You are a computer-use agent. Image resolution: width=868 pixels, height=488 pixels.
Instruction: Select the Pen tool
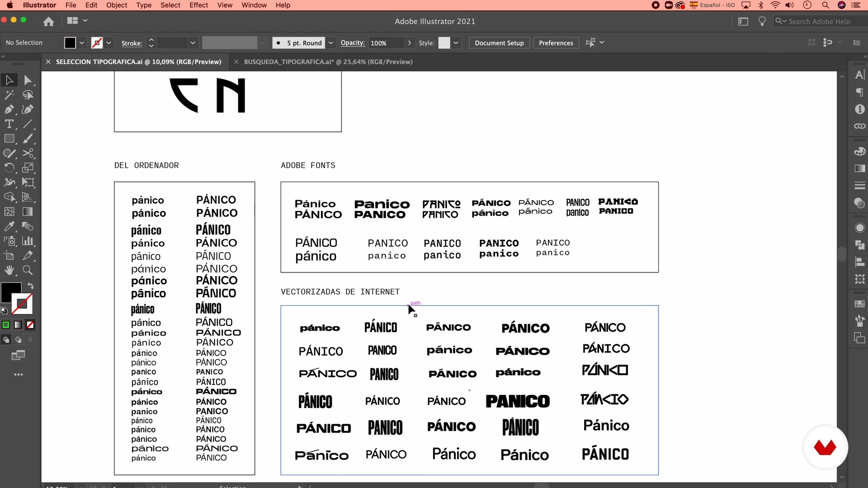tap(9, 109)
